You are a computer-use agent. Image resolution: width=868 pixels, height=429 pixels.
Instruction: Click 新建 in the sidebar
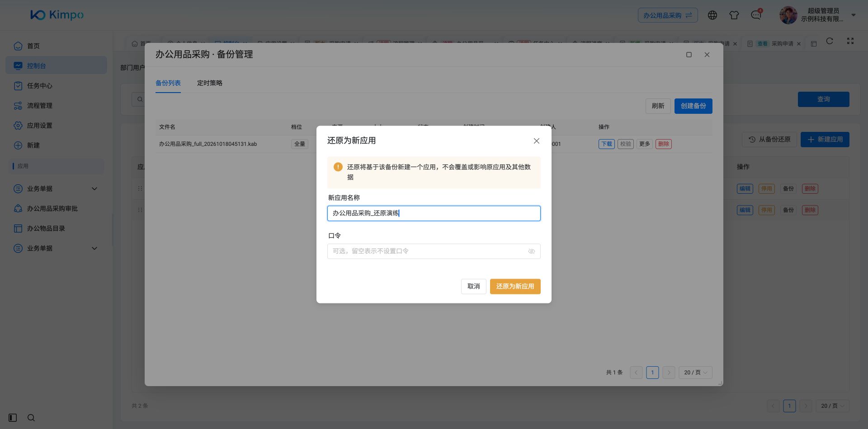click(56, 145)
